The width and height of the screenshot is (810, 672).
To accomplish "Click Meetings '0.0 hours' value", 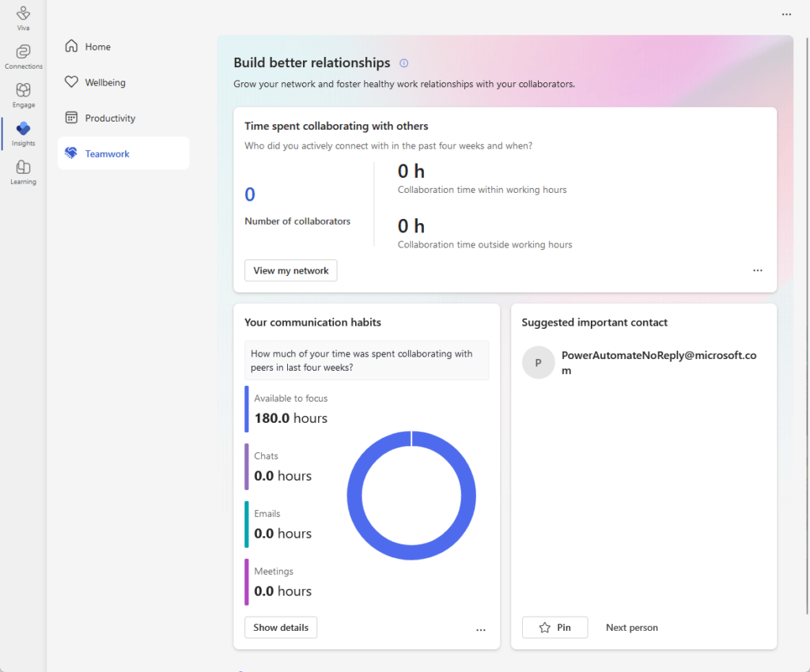I will coord(282,591).
